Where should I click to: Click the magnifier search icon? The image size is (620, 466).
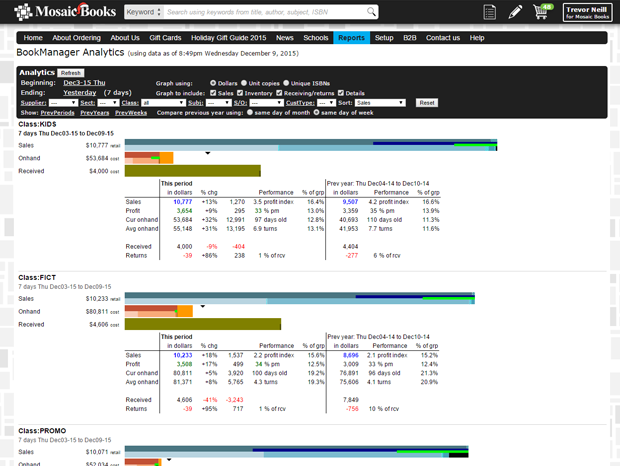coord(372,12)
